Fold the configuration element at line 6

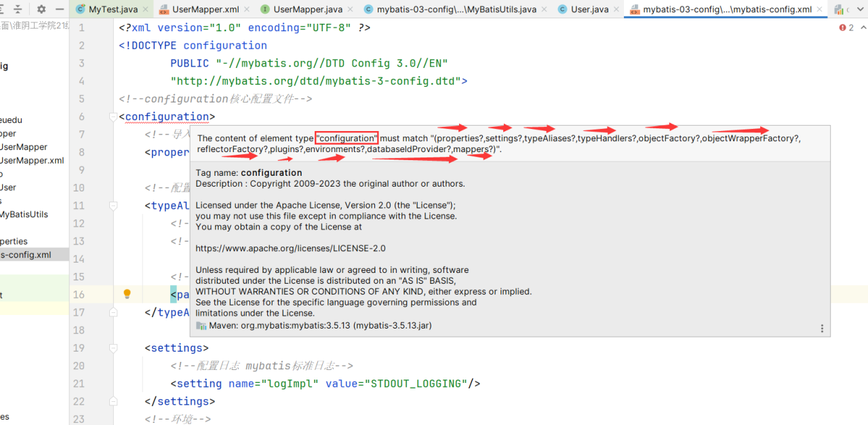pos(113,117)
